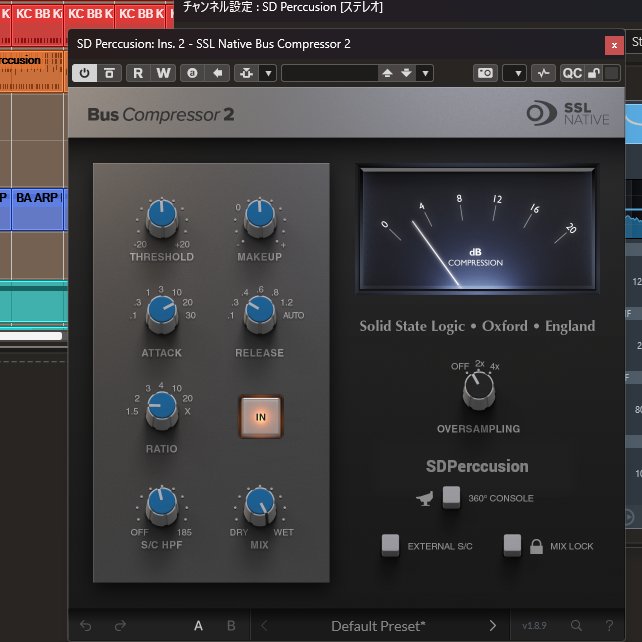Viewport: 642px width, 642px height.
Task: Select the orange Perccusion clip in project window
Action: pyautogui.click(x=32, y=71)
